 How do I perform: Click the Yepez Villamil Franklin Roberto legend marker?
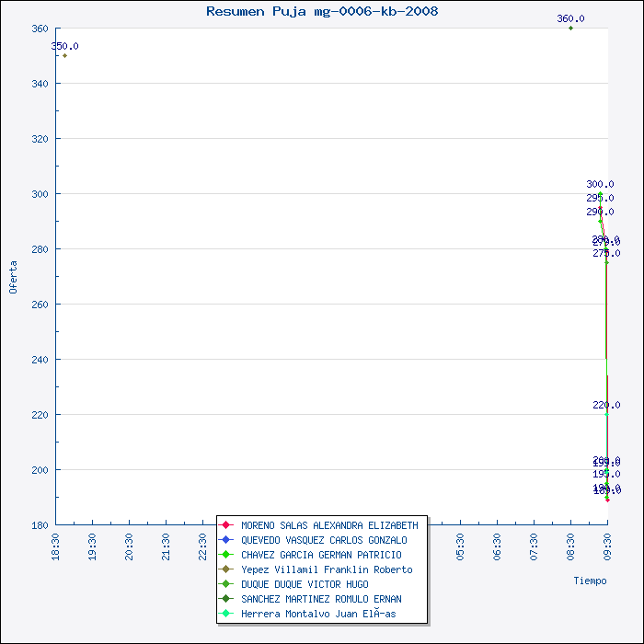coord(225,569)
